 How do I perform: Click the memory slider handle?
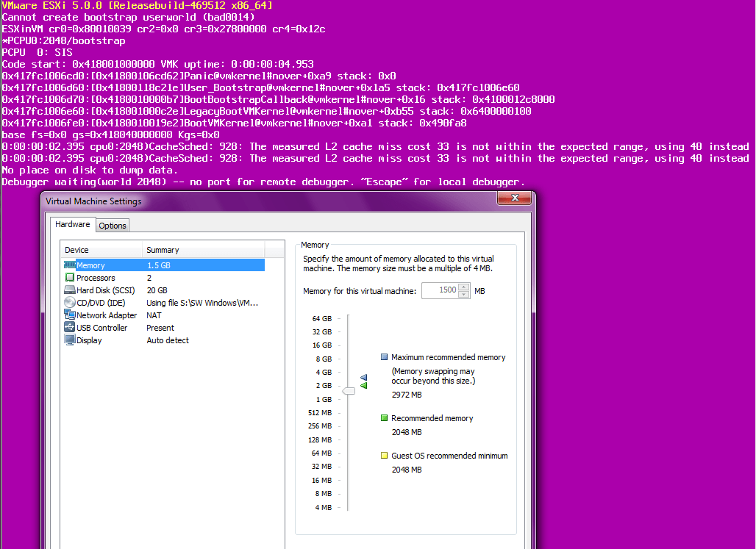tap(349, 391)
